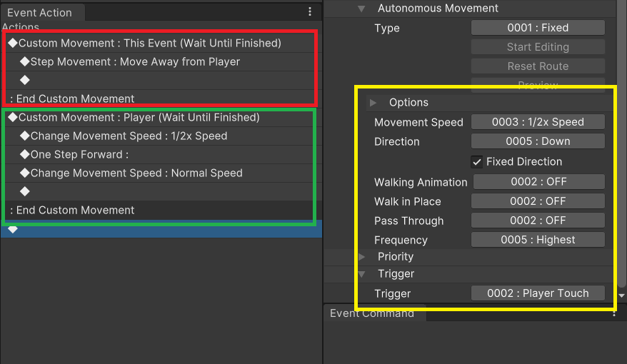This screenshot has width=627, height=364.
Task: Toggle the Fixed Direction checkbox
Action: pyautogui.click(x=477, y=161)
